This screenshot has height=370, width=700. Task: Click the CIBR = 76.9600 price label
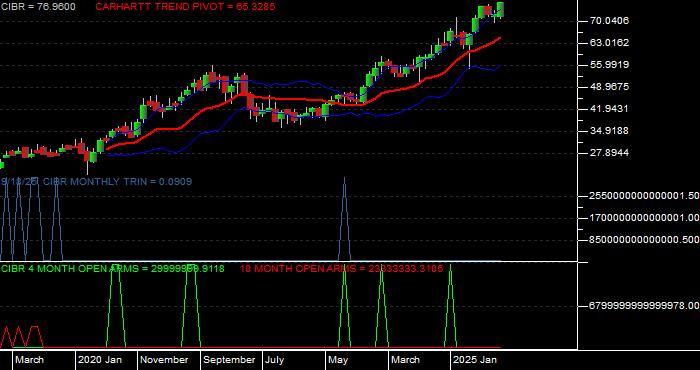tap(38, 7)
